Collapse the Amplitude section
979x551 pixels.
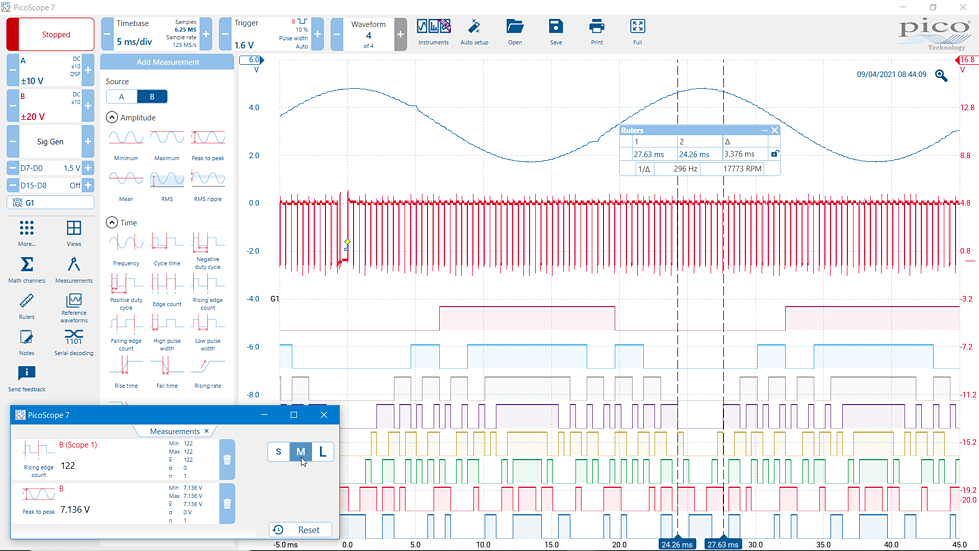point(112,117)
